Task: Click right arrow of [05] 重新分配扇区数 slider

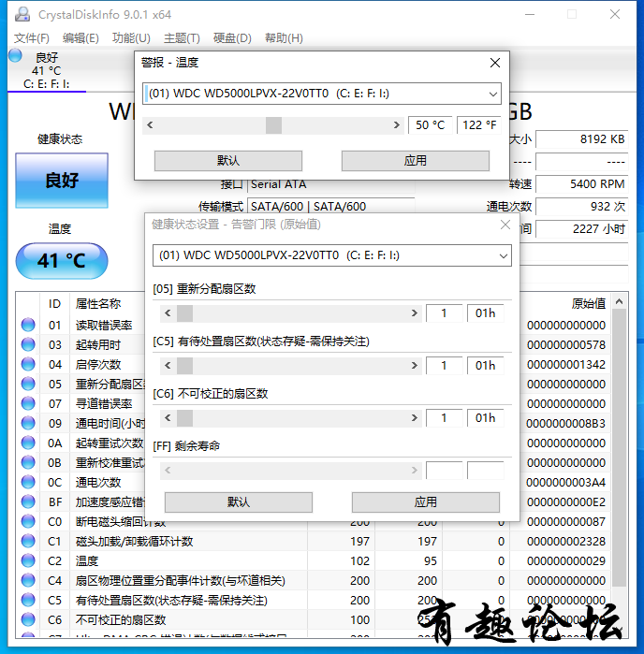Action: pyautogui.click(x=414, y=313)
